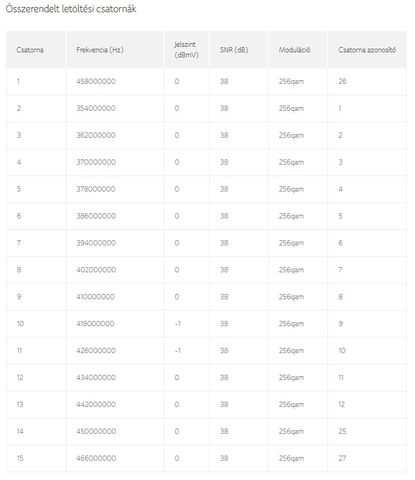Select frequency cell 354000000
The height and width of the screenshot is (480, 415).
[x=96, y=108]
